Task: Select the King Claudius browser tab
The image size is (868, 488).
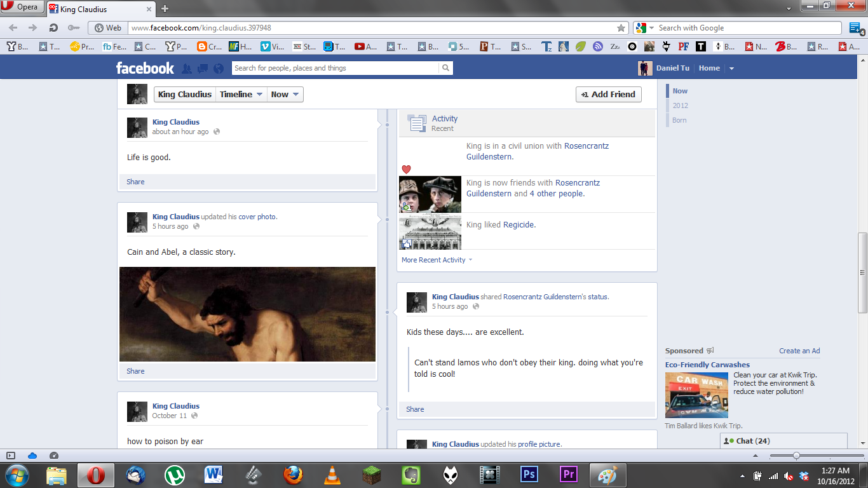Action: [101, 9]
